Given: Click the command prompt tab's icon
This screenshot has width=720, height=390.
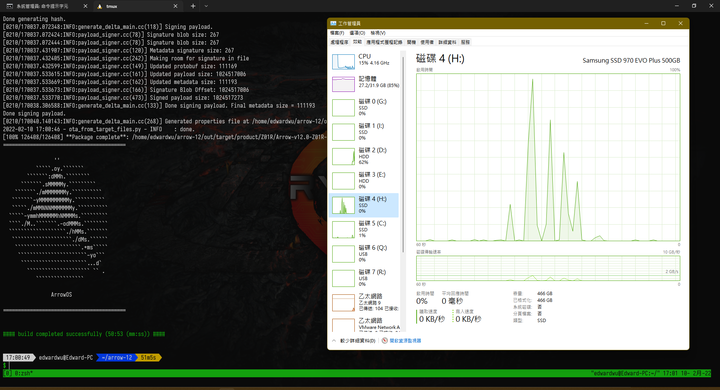Looking at the screenshot, I should pos(9,6).
